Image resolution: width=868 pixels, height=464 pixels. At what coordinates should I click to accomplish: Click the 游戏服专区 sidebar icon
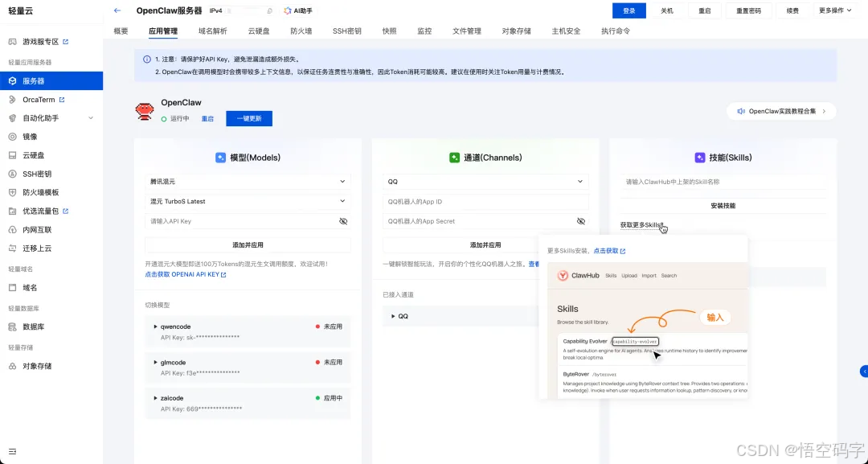click(x=12, y=42)
